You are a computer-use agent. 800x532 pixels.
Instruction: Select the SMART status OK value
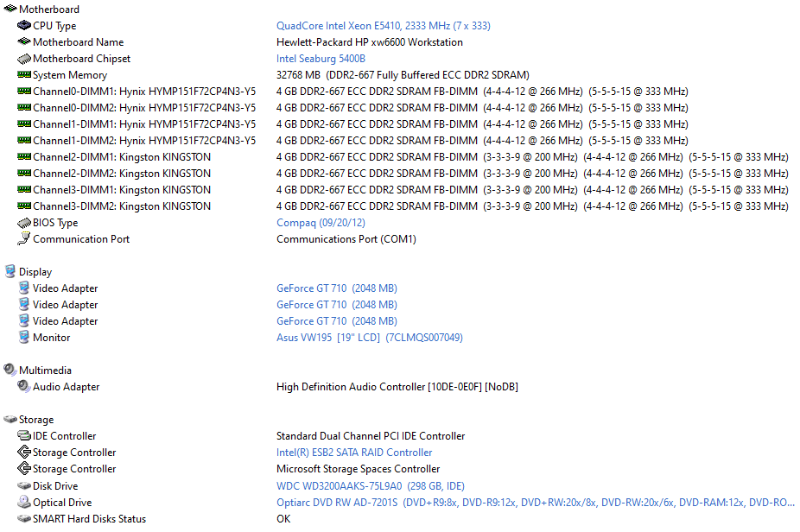pos(283,519)
